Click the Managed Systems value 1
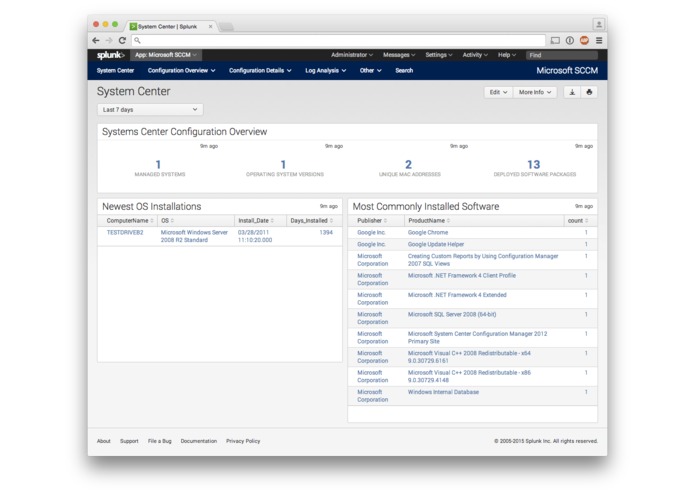The height and width of the screenshot is (494, 695). (158, 164)
